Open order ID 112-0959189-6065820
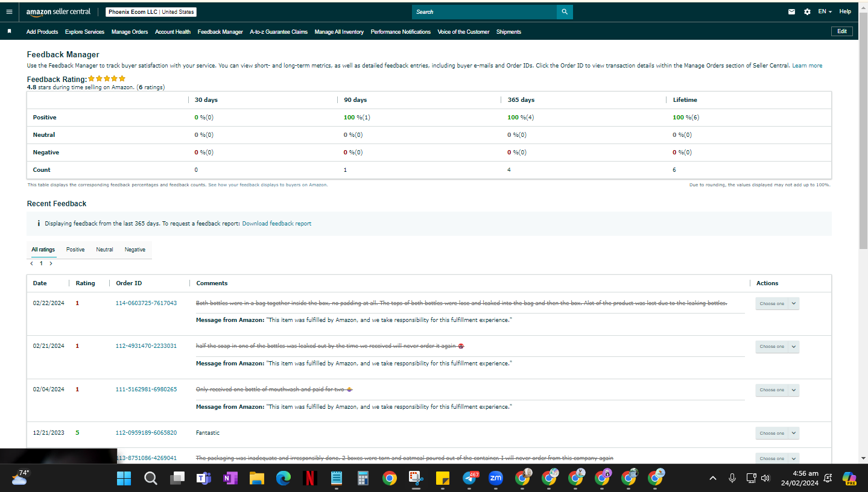The height and width of the screenshot is (492, 868). 146,433
